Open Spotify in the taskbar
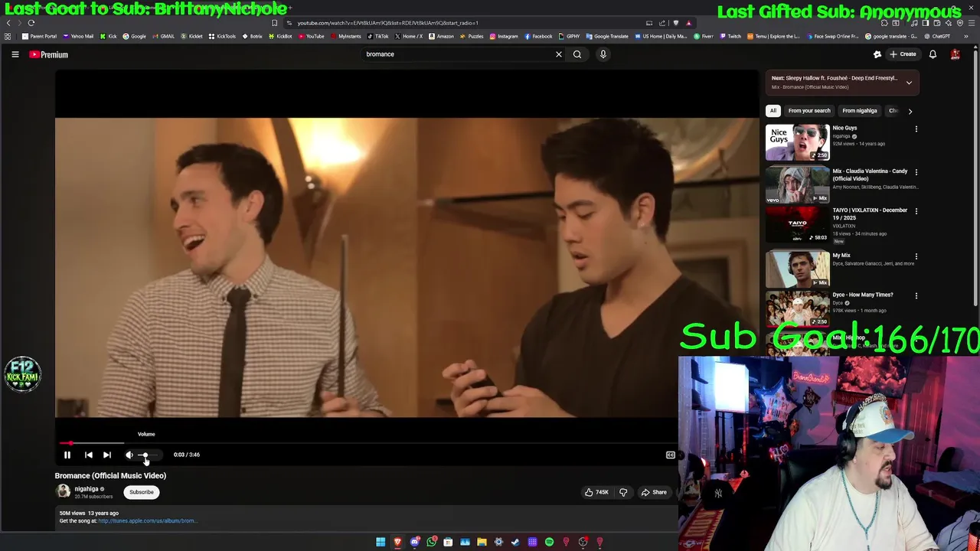 click(549, 542)
